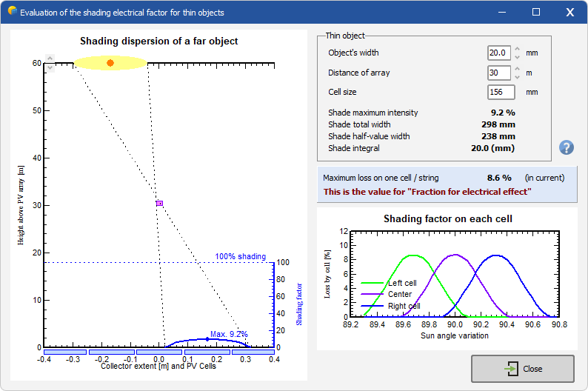
Task: Click the 100% shading label
Action: pyautogui.click(x=241, y=256)
